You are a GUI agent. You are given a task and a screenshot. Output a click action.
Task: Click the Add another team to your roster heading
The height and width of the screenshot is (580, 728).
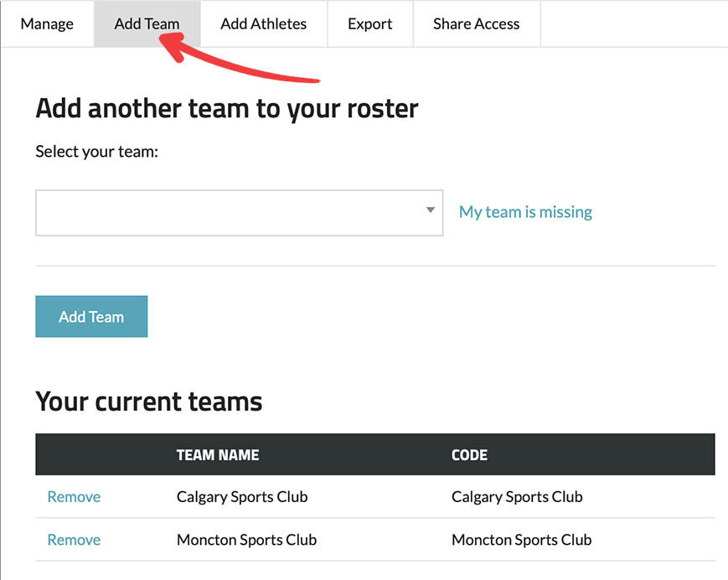227,108
